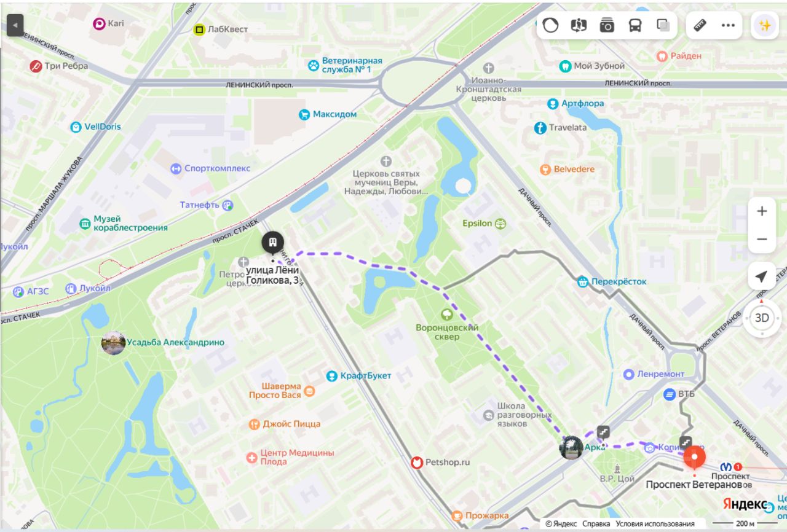The image size is (787, 532).
Task: Open the street panoramas layer
Action: 579,25
